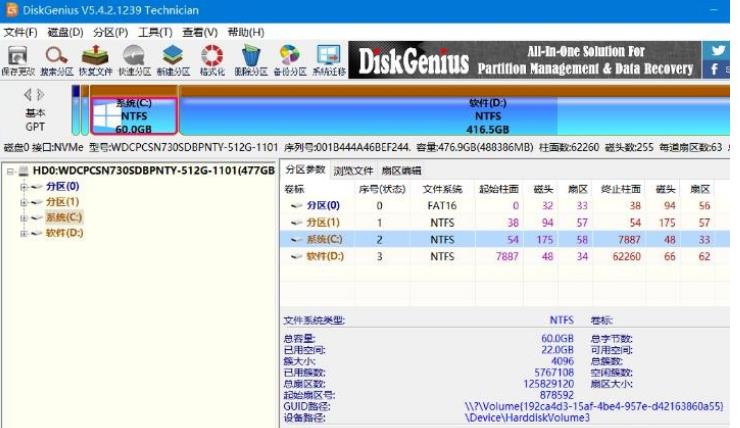Viewport: 740px width, 428px height.
Task: Switch to the 分区参数 tab
Action: tap(305, 170)
